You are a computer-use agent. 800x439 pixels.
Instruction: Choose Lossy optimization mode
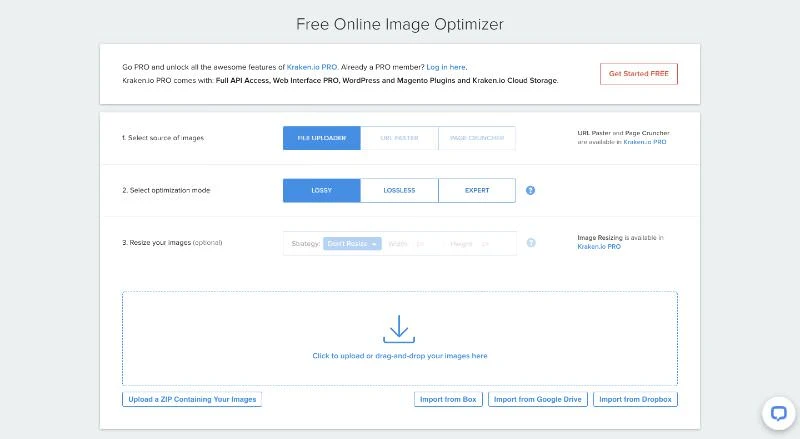[x=321, y=190]
